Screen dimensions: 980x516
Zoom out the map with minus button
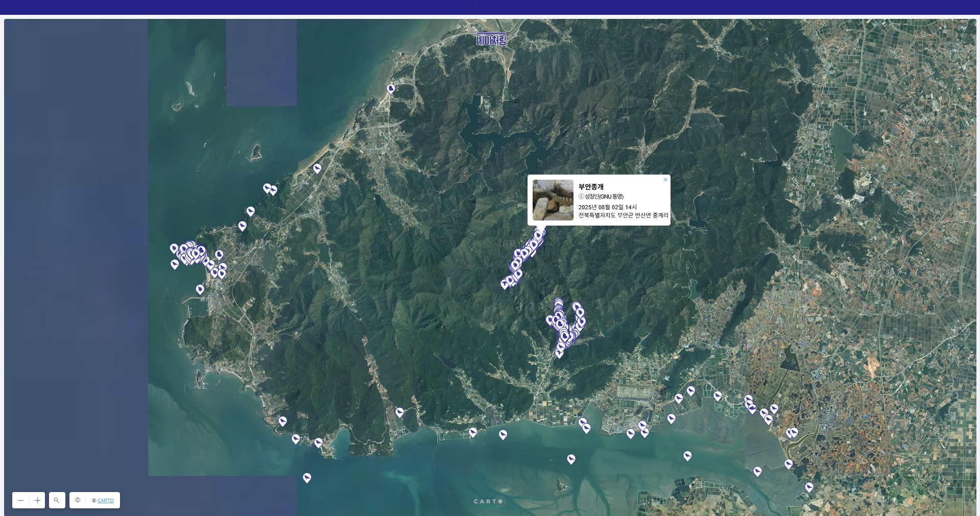(21, 500)
